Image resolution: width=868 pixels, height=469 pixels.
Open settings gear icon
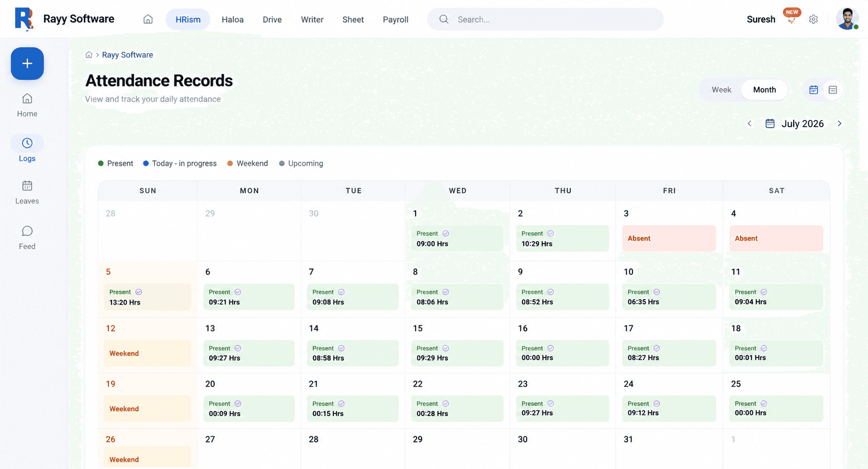[x=814, y=19]
